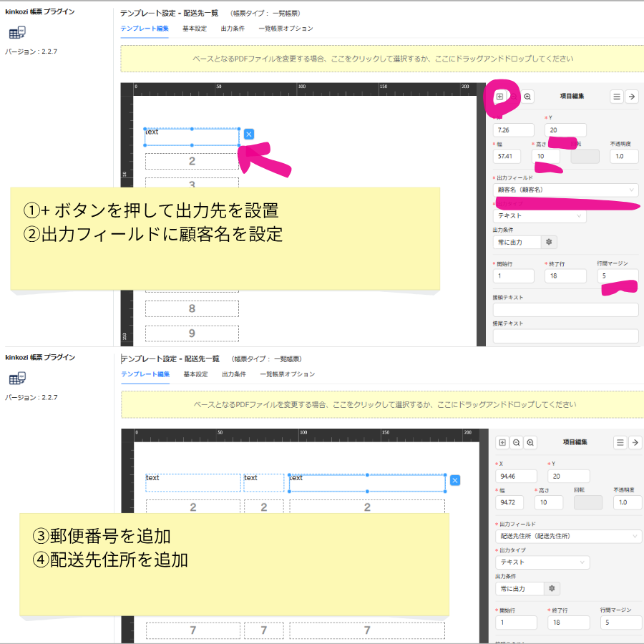Select the first text box in lower canvas
The width and height of the screenshot is (644, 644).
[193, 483]
